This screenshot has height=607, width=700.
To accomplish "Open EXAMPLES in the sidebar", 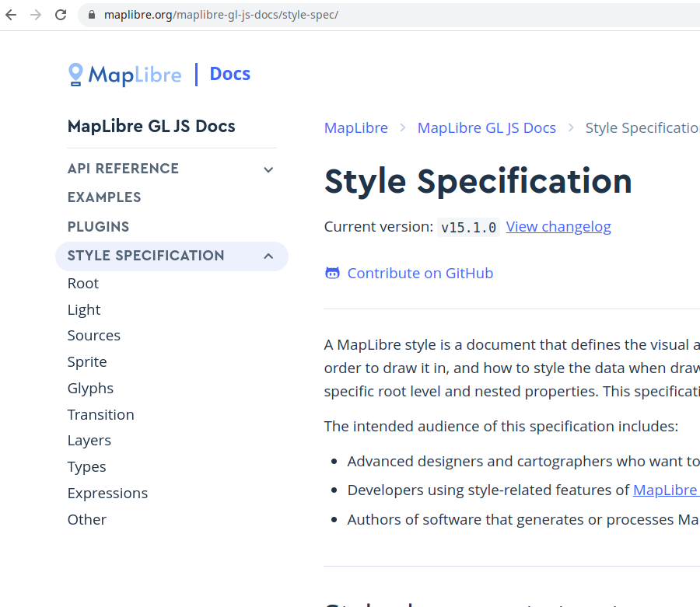I will pos(104,197).
